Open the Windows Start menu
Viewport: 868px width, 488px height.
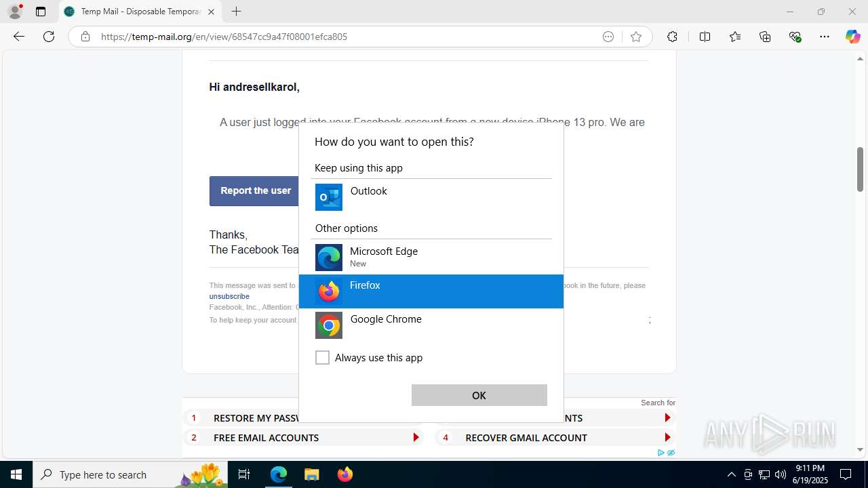[16, 474]
